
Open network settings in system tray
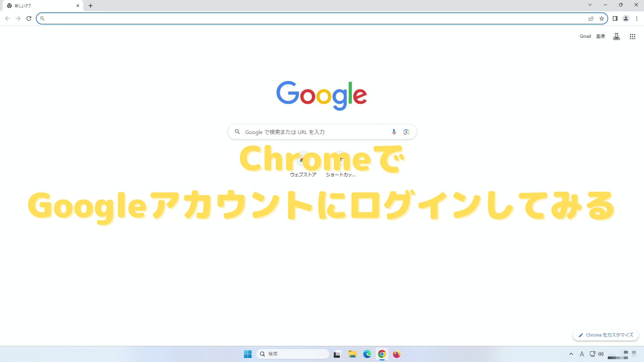[x=593, y=354]
